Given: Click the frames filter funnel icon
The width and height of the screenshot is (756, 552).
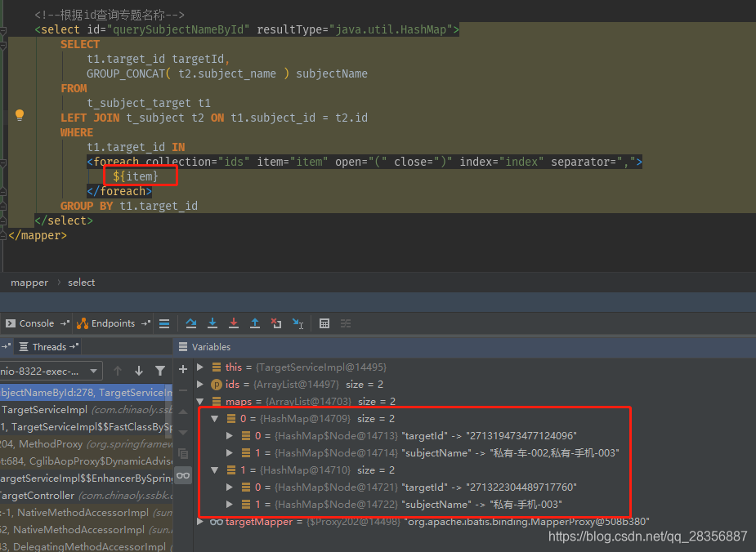Looking at the screenshot, I should pos(160,371).
